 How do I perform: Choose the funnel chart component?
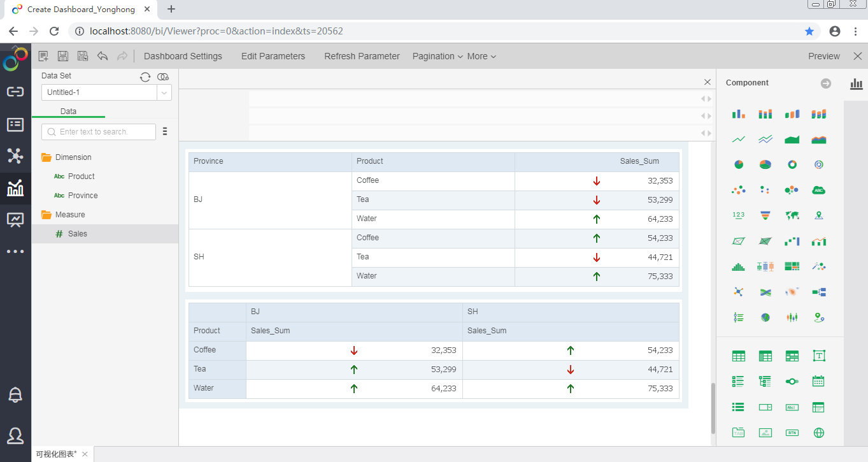click(x=765, y=215)
